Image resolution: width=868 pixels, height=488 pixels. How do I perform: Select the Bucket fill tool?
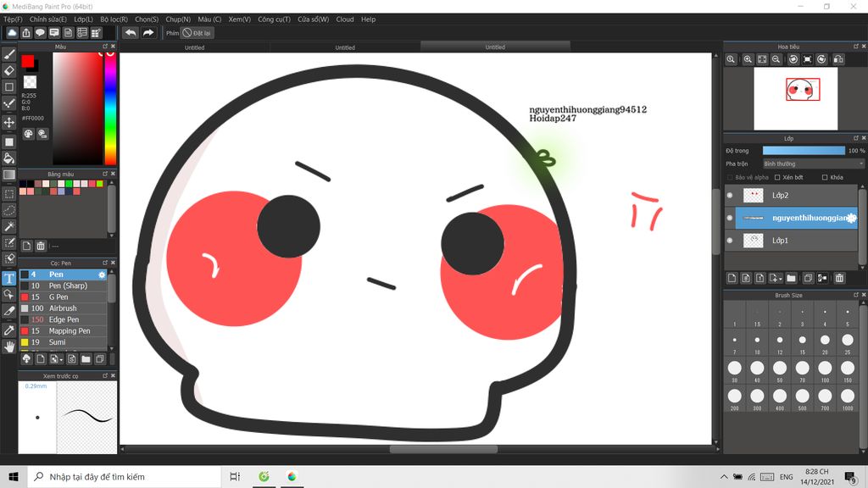(x=8, y=158)
